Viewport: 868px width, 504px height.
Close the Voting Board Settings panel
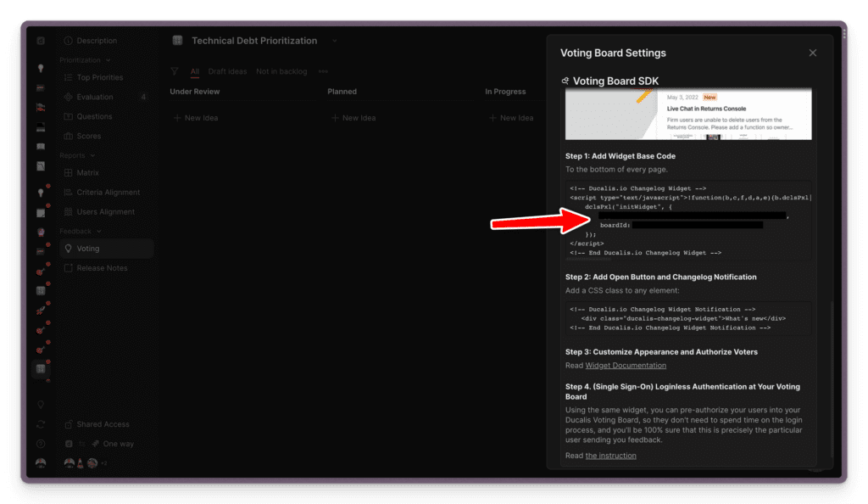click(x=813, y=53)
